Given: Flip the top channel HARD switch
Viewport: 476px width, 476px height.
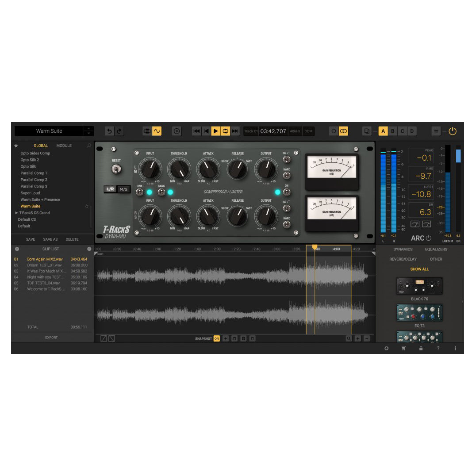Looking at the screenshot, I should pyautogui.click(x=287, y=176).
